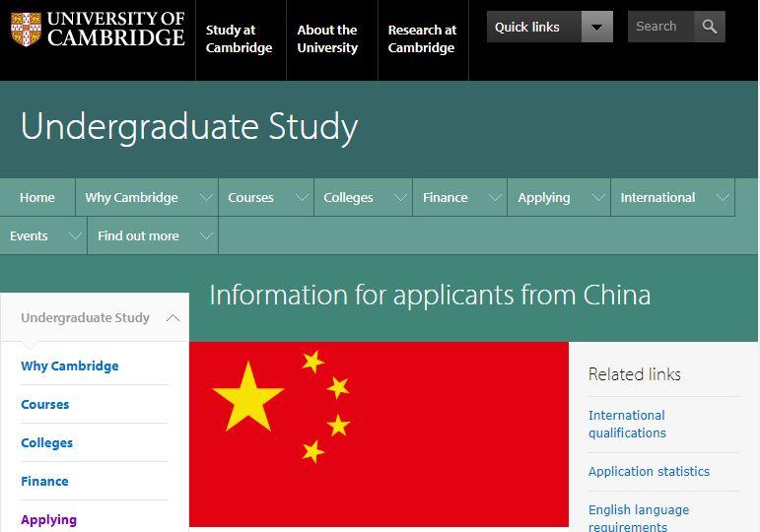The height and width of the screenshot is (532, 760).
Task: Open Study at Cambridge menu
Action: [239, 39]
